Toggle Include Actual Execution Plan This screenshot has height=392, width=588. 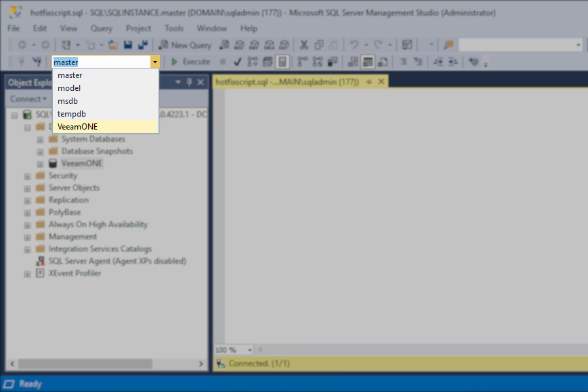303,62
